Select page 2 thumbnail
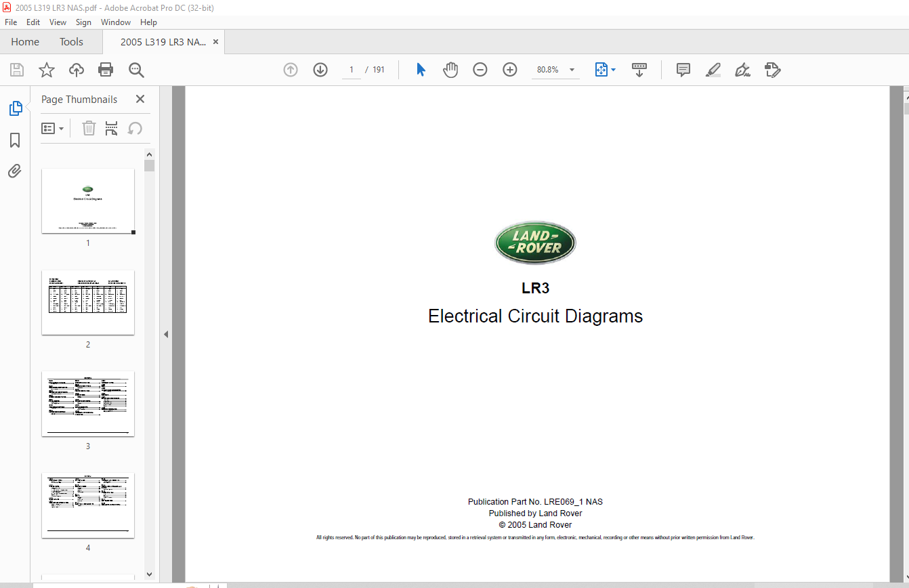Viewport: 909px width, 588px height. 88,302
